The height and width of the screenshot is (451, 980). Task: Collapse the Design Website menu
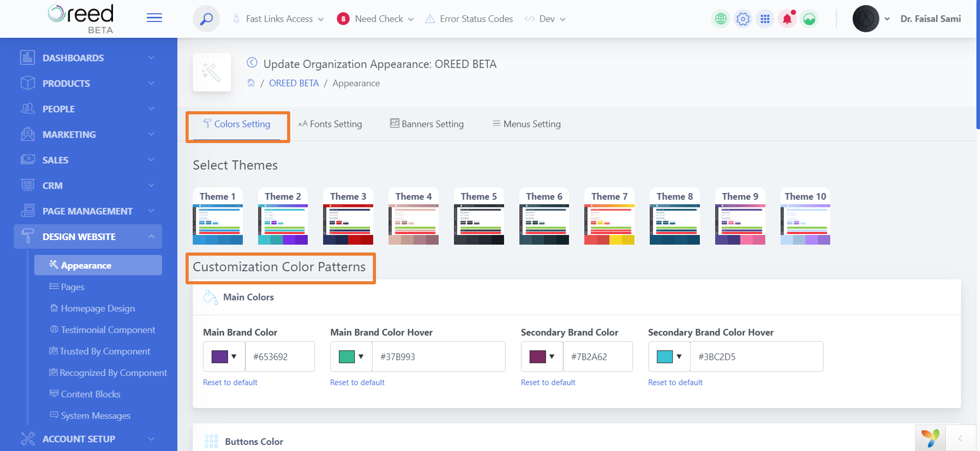click(x=151, y=236)
